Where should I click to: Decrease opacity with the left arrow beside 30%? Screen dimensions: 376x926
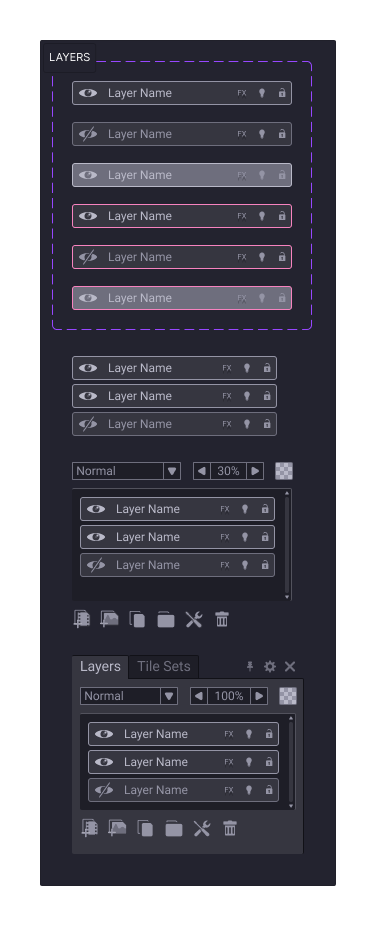[x=202, y=471]
